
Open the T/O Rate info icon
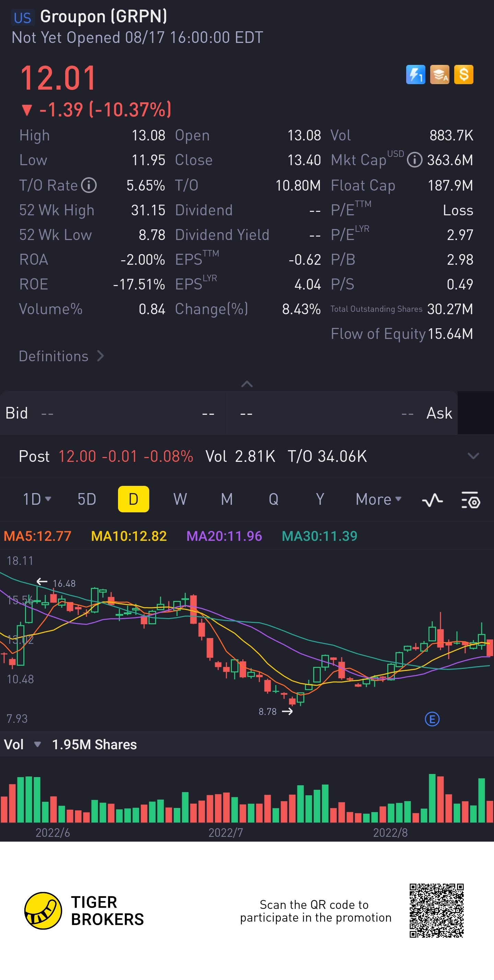89,185
